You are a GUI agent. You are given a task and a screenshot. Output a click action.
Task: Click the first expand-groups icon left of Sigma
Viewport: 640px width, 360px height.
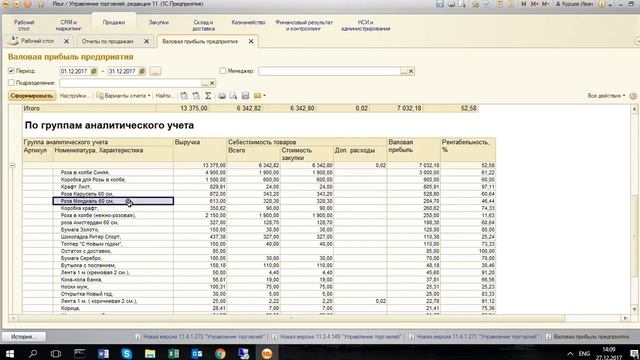tap(184, 96)
